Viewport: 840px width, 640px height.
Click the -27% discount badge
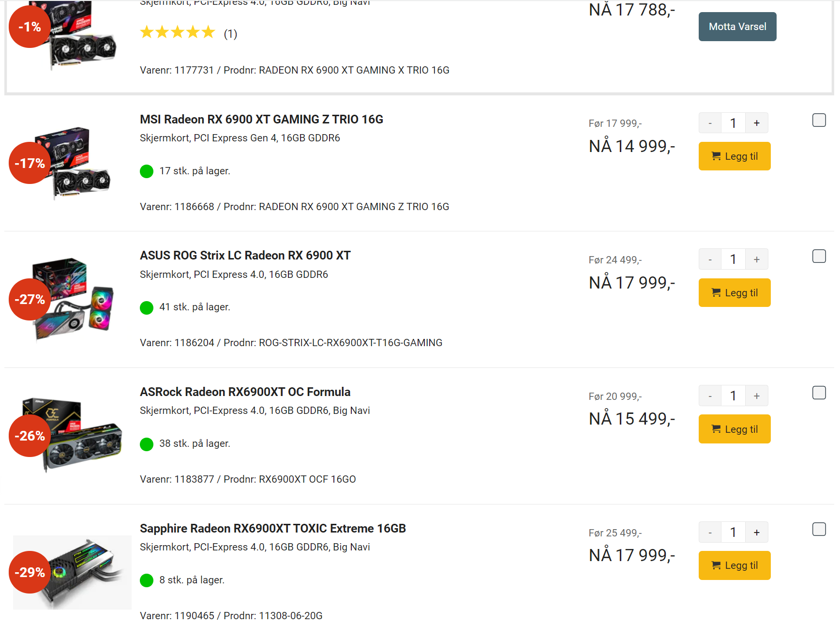click(x=30, y=300)
